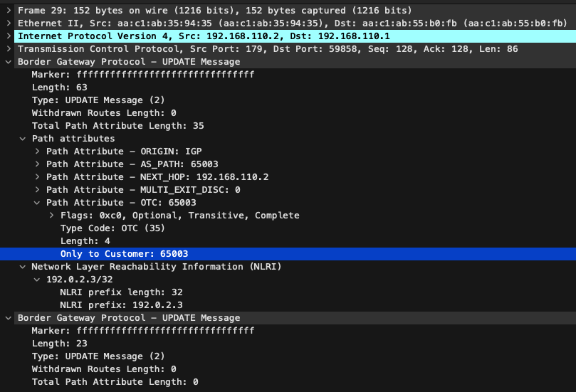This screenshot has width=576, height=392.
Task: Select the Length: 4 row
Action: (85, 241)
